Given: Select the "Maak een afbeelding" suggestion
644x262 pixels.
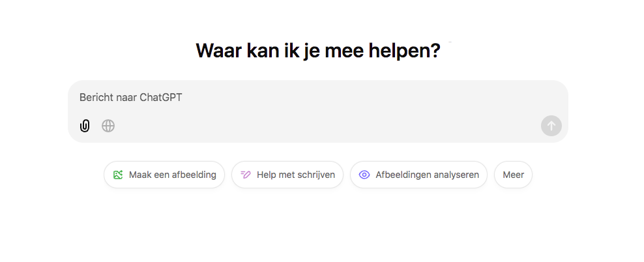Looking at the screenshot, I should (x=164, y=175).
